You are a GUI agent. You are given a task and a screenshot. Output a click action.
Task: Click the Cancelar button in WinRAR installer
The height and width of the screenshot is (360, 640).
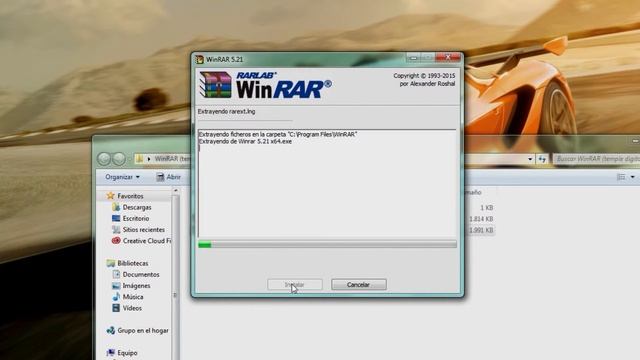[x=359, y=284]
